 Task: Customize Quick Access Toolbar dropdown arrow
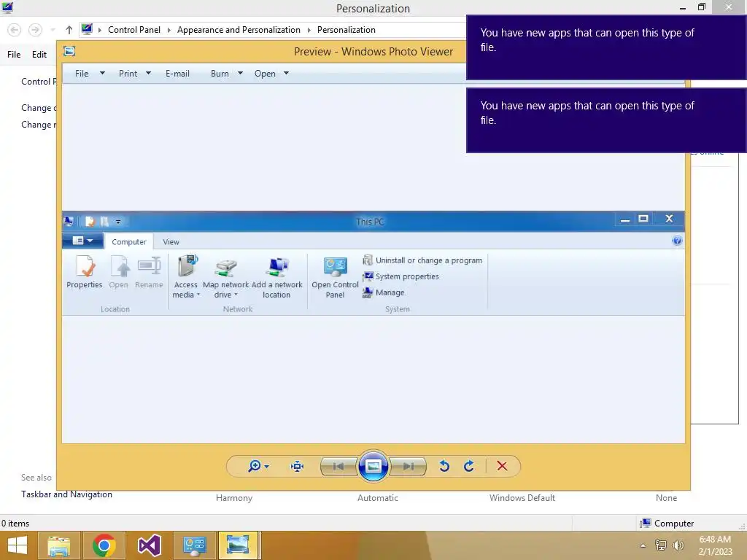click(x=118, y=222)
